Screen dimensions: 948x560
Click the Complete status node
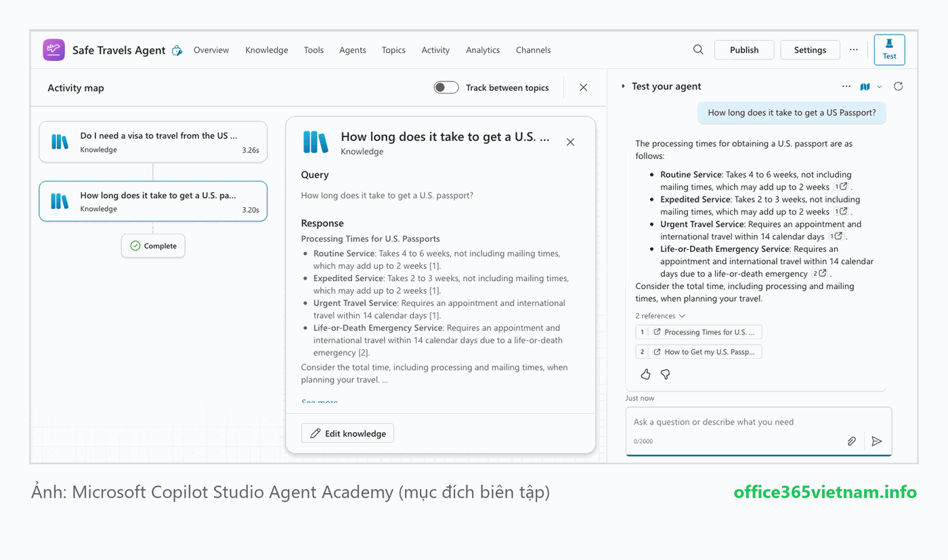coord(153,246)
